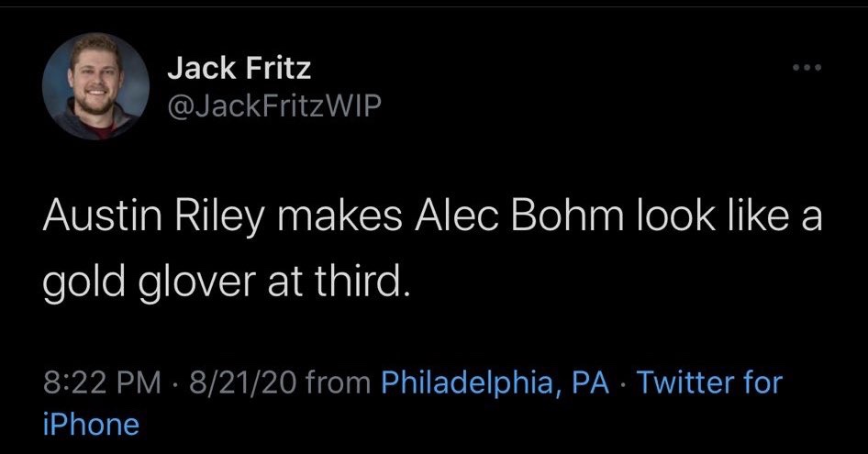Visit the @JackFritzWIP handle
Screen dimensions: 868x454
[273, 108]
